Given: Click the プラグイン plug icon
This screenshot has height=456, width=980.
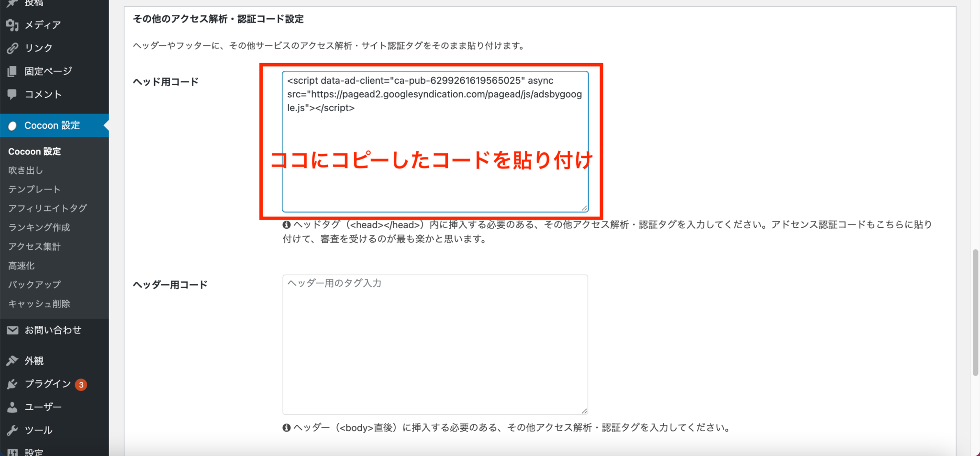Looking at the screenshot, I should (x=12, y=383).
